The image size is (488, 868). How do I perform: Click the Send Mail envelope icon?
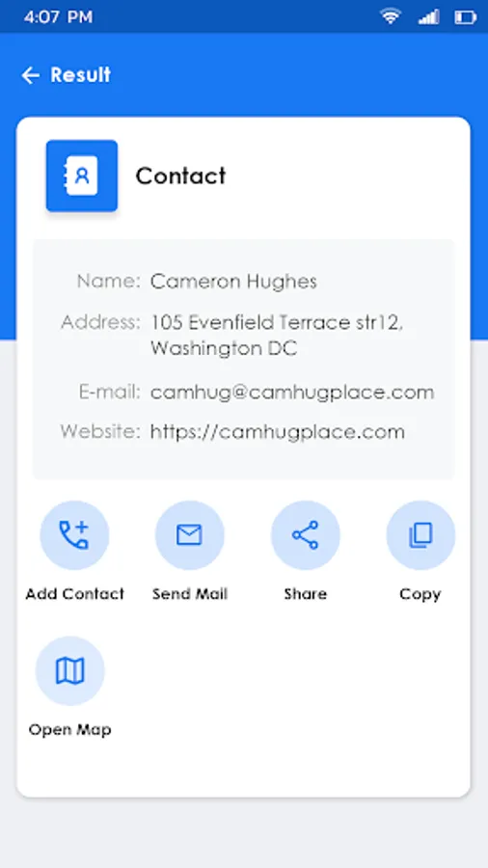190,534
